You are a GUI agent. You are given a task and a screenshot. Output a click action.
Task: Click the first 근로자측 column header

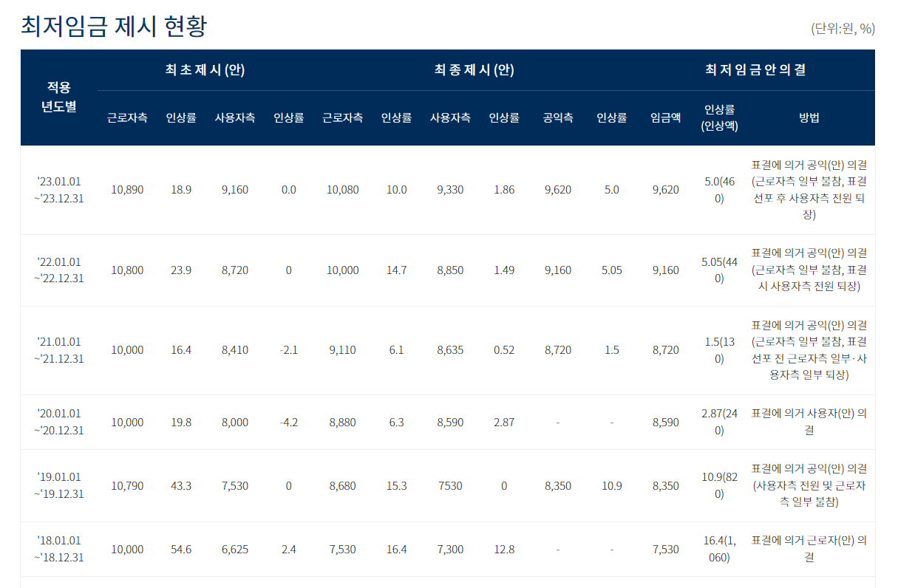[127, 117]
